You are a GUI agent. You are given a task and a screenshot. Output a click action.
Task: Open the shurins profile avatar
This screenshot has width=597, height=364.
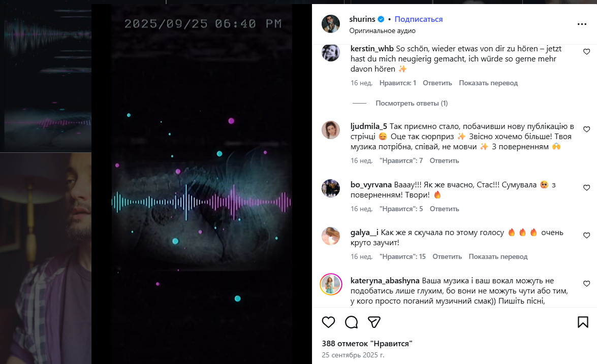330,24
